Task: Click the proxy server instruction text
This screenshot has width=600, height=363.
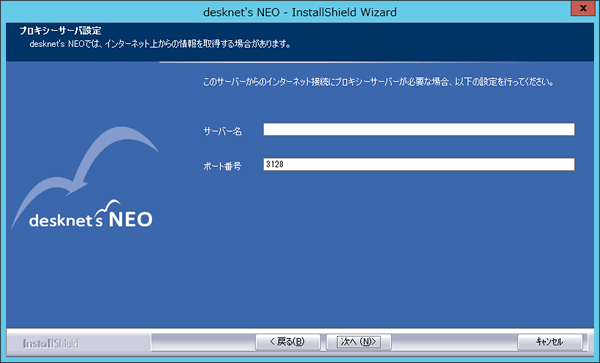Action: (x=378, y=82)
